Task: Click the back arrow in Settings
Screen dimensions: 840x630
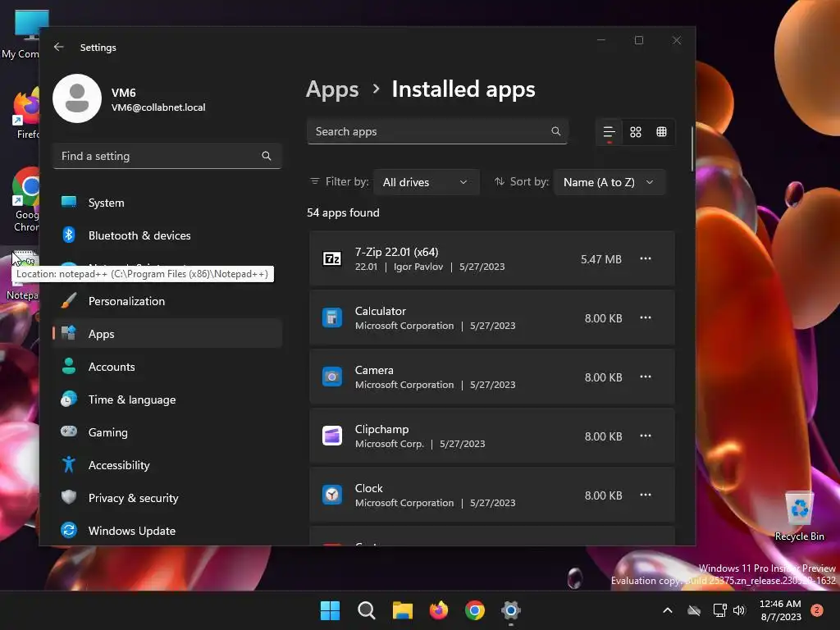Action: 58,47
